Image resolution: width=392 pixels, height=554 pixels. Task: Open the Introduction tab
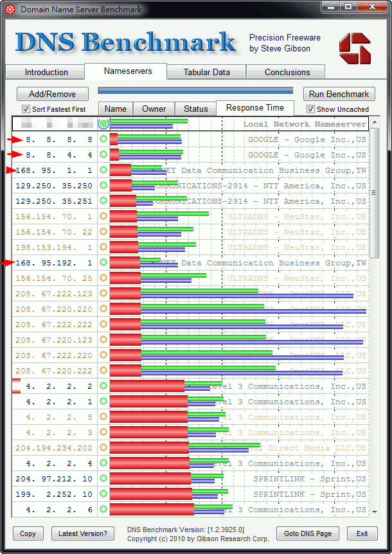46,72
